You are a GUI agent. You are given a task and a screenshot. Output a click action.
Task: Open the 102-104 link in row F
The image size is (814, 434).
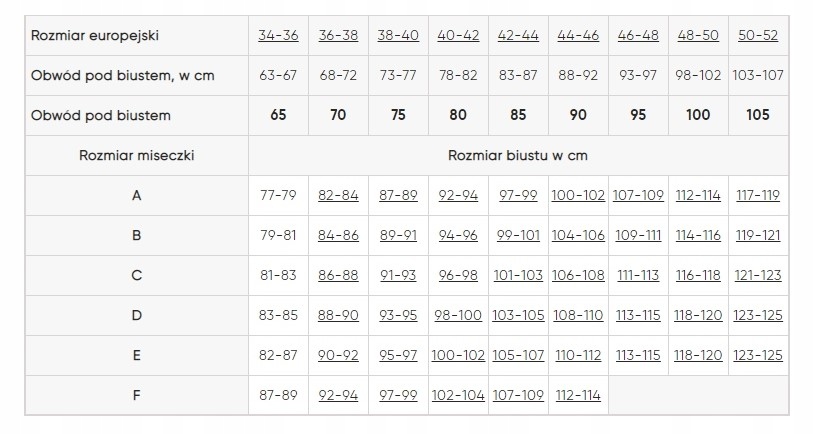click(x=458, y=395)
